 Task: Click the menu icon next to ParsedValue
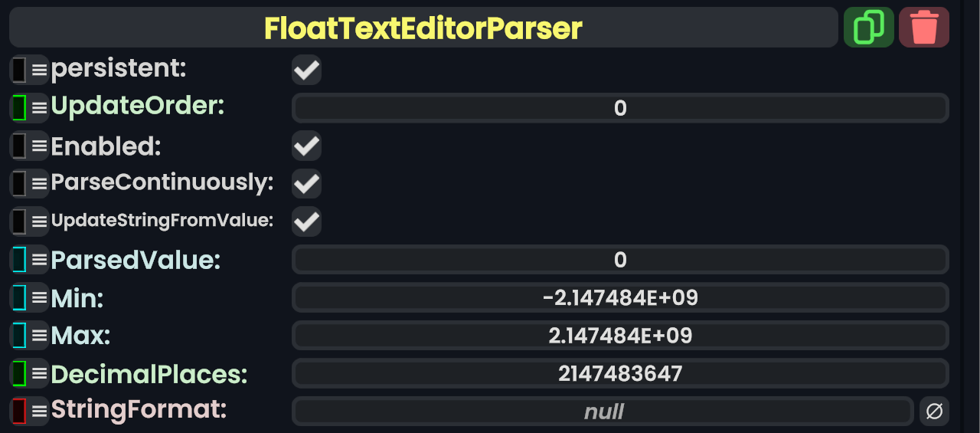39,260
